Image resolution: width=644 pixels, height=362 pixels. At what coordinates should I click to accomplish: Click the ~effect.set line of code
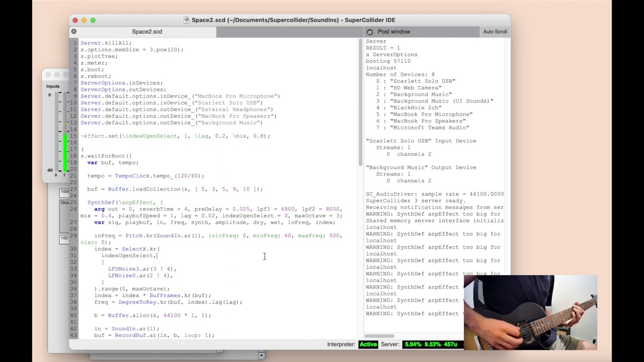point(175,136)
